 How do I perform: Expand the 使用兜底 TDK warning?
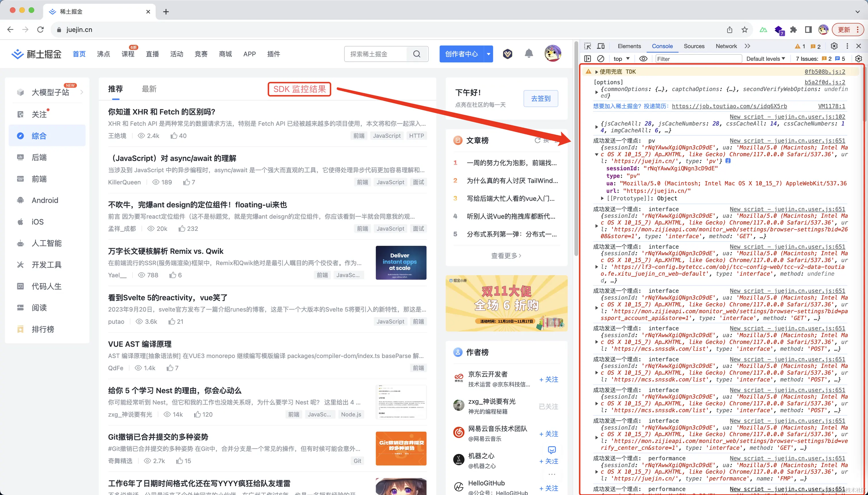click(596, 72)
